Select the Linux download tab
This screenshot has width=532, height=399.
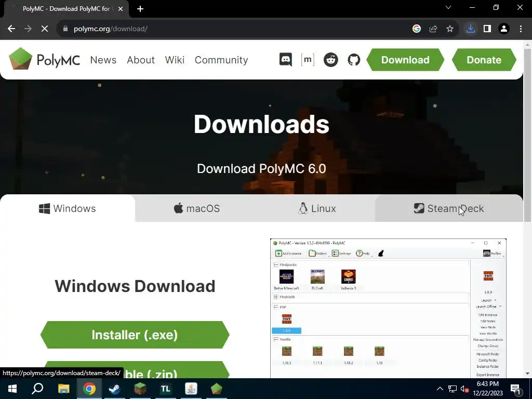click(317, 208)
